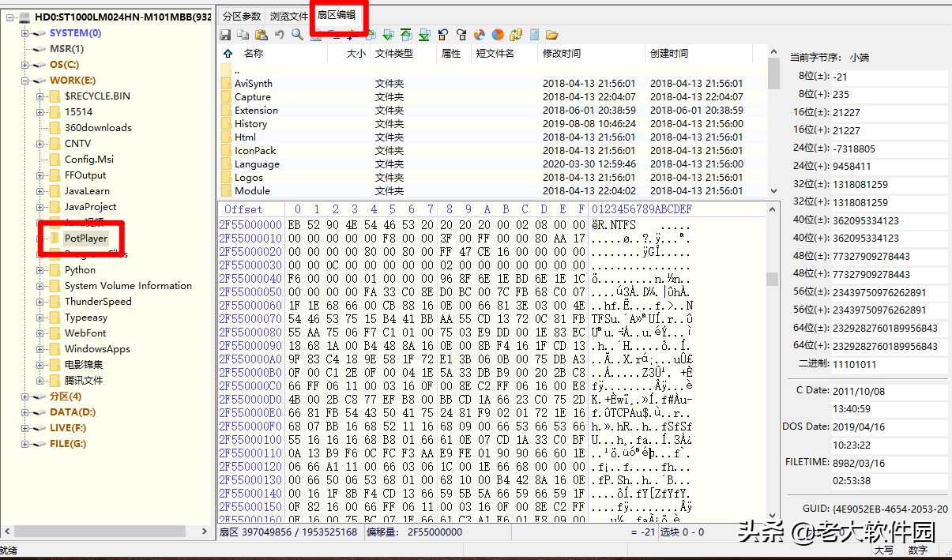Click the yellow database cylinders icon

point(516,35)
